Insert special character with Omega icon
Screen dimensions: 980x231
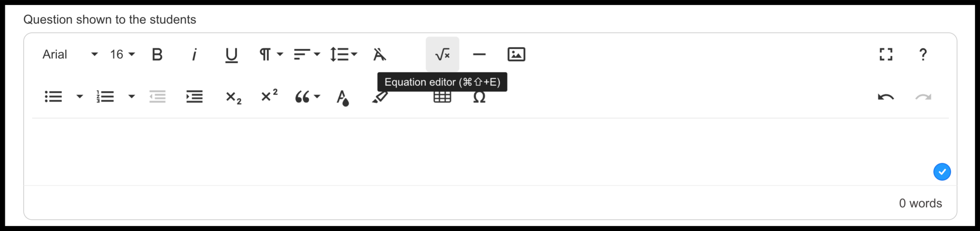pyautogui.click(x=479, y=97)
